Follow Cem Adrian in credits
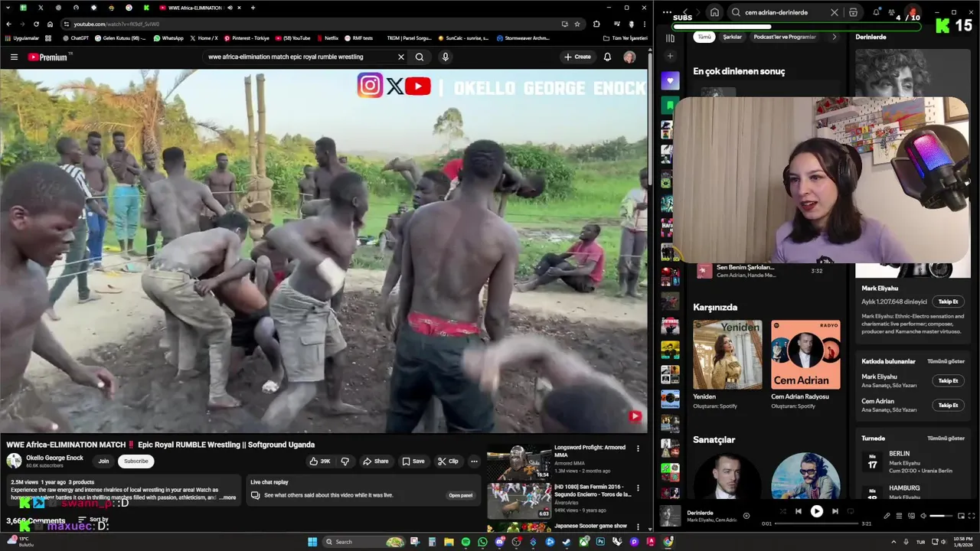Screen dimensions: 980x551 (x=948, y=405)
